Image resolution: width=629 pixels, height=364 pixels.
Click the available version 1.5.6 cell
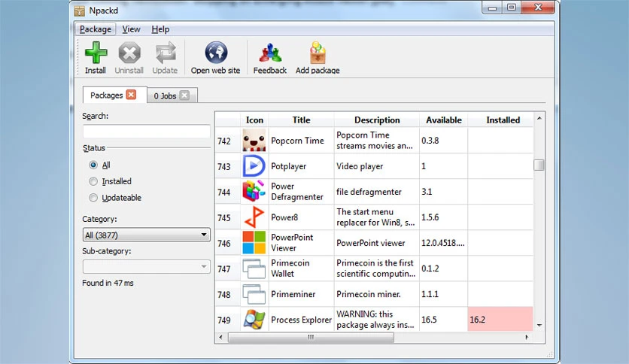(444, 217)
